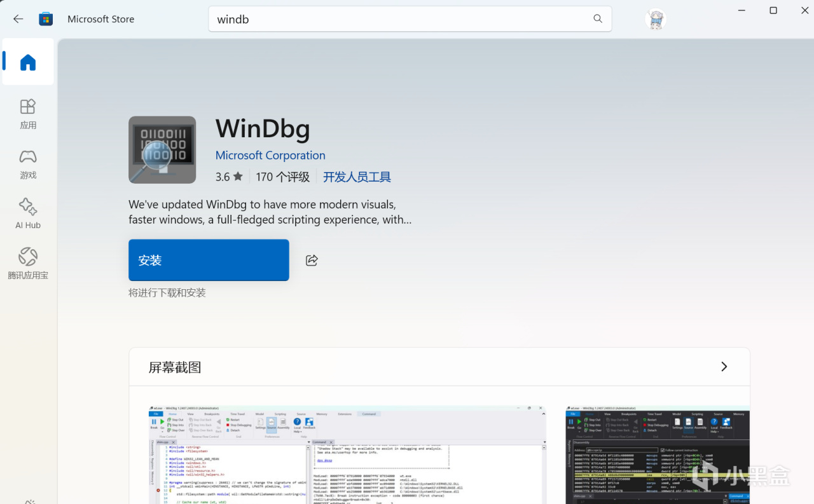Open the 应用 (Apps) section
The width and height of the screenshot is (814, 504).
click(x=28, y=114)
